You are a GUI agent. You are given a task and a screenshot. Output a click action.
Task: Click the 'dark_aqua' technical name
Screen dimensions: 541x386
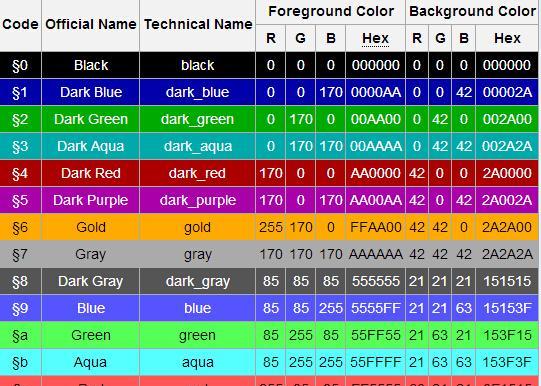click(198, 146)
